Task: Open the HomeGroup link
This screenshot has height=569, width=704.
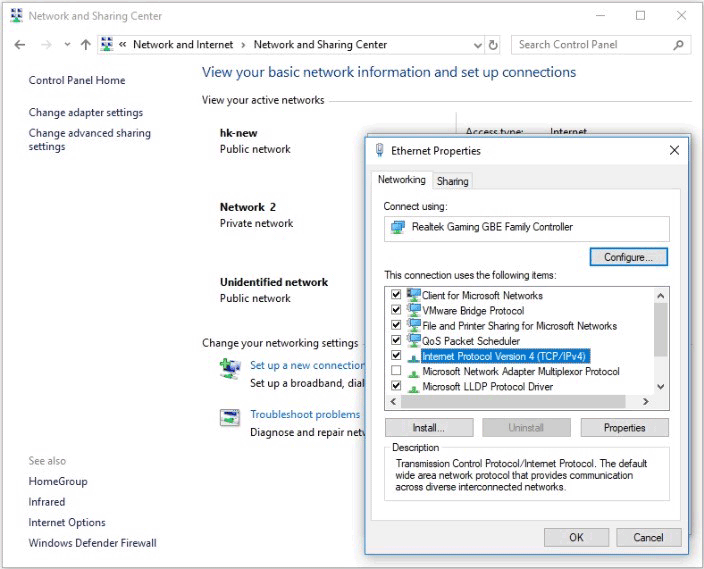Action: 58,481
